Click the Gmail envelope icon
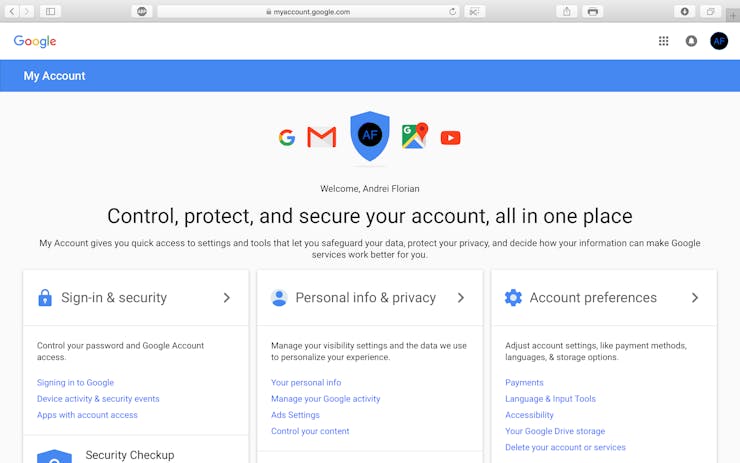The height and width of the screenshot is (463, 740). click(x=321, y=137)
